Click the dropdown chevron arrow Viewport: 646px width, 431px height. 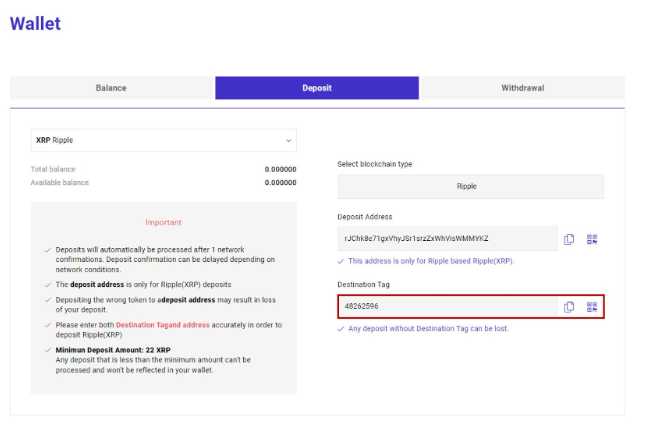(288, 141)
